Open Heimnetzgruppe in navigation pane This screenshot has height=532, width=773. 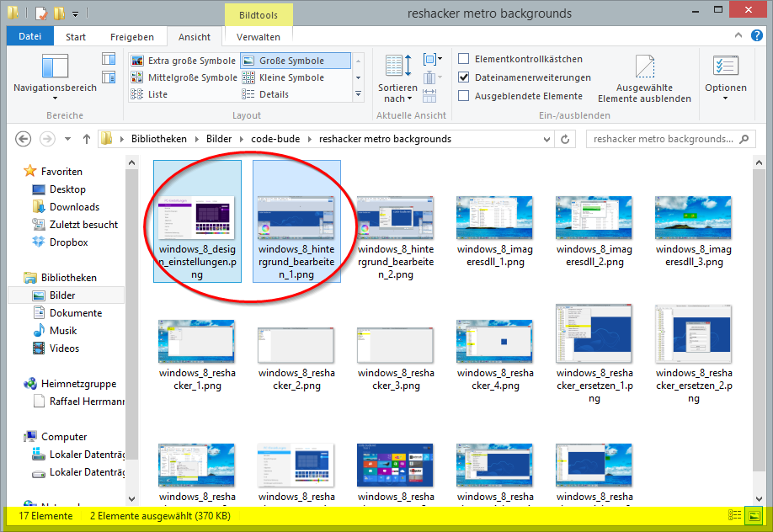[x=79, y=384]
